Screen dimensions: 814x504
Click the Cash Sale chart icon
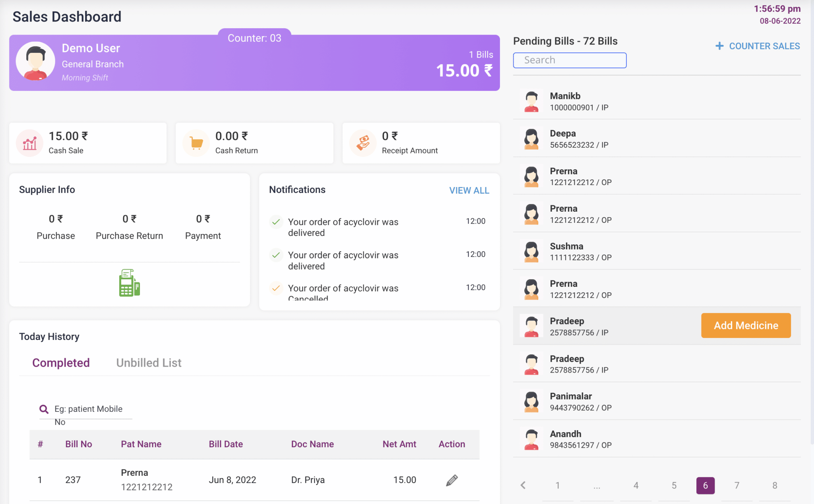pyautogui.click(x=30, y=143)
